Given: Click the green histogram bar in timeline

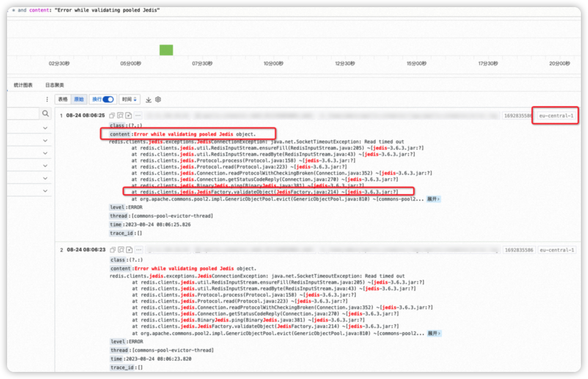Looking at the screenshot, I should pos(166,50).
